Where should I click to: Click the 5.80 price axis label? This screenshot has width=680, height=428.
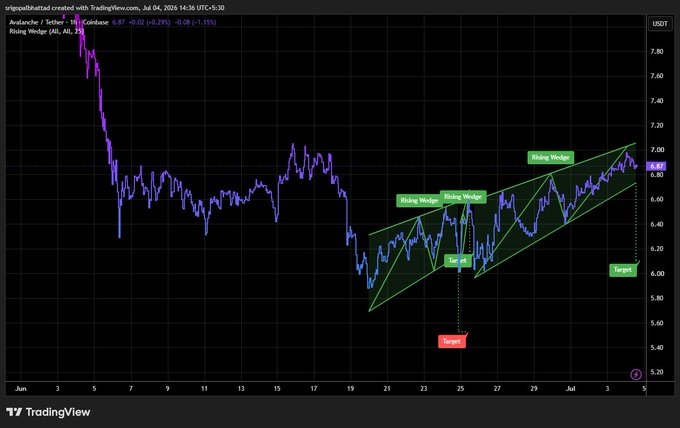click(x=657, y=298)
